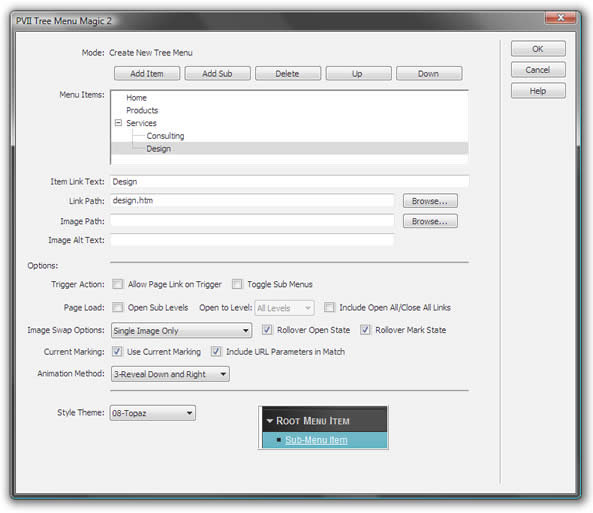The image size is (593, 513).
Task: Delete the selected menu item
Action: pyautogui.click(x=288, y=73)
